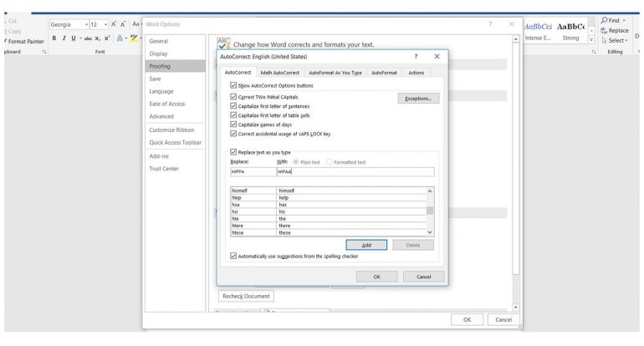Open the Change Case Aa dropdown
The width and height of the screenshot is (644, 346).
click(136, 24)
